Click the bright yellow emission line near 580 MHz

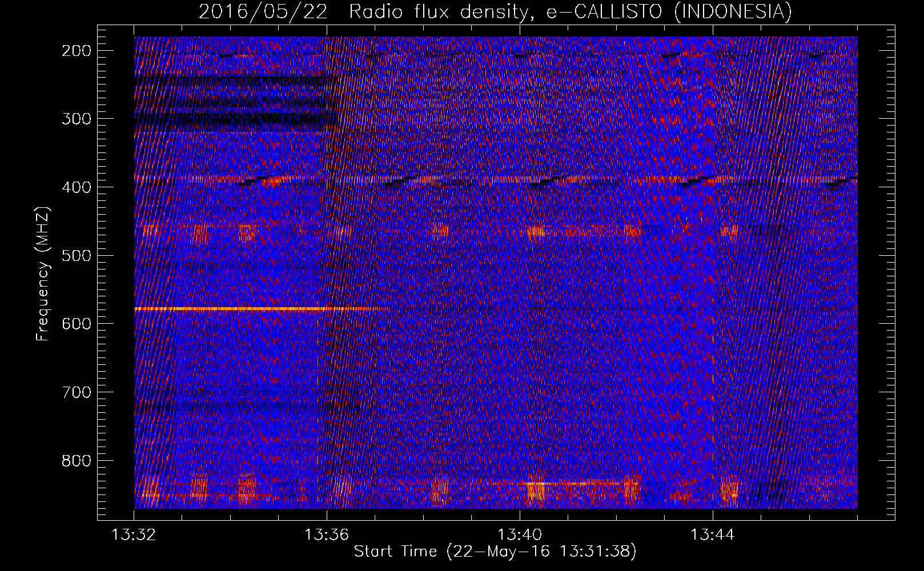260,309
